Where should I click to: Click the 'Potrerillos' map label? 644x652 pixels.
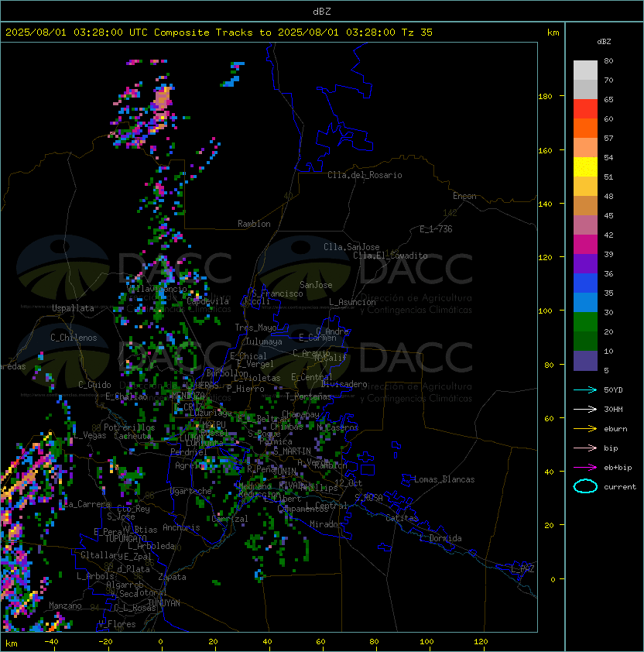129,427
